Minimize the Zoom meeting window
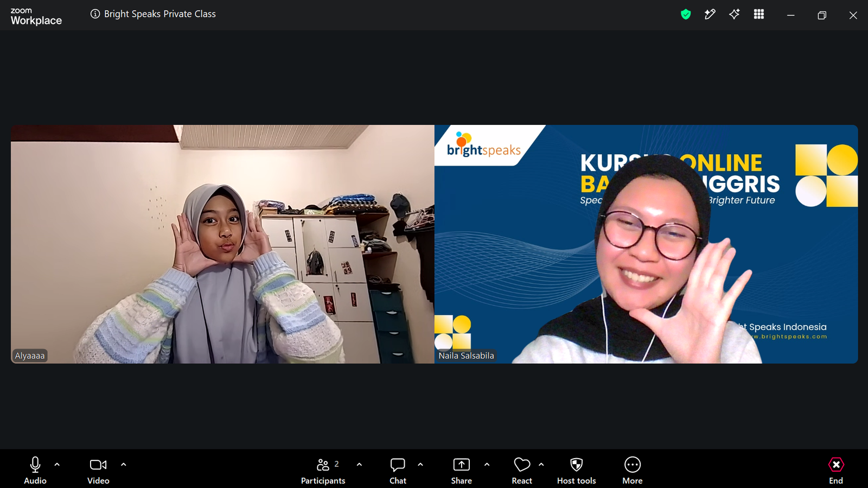Image resolution: width=868 pixels, height=488 pixels. (x=791, y=15)
